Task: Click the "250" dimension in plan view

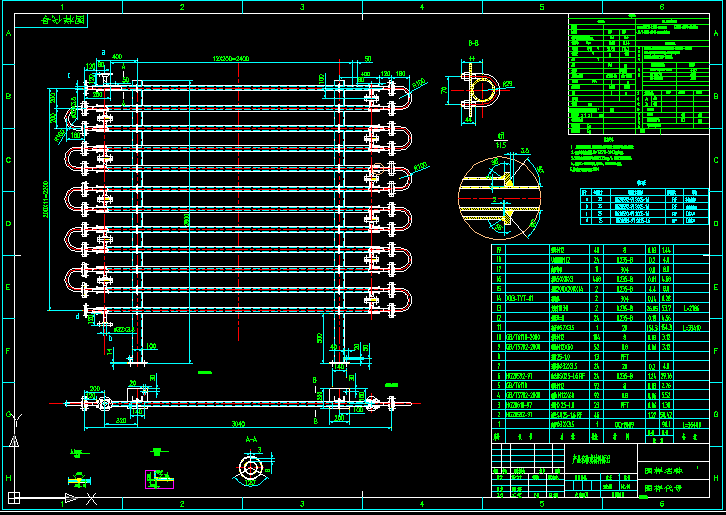Action: 121,421
